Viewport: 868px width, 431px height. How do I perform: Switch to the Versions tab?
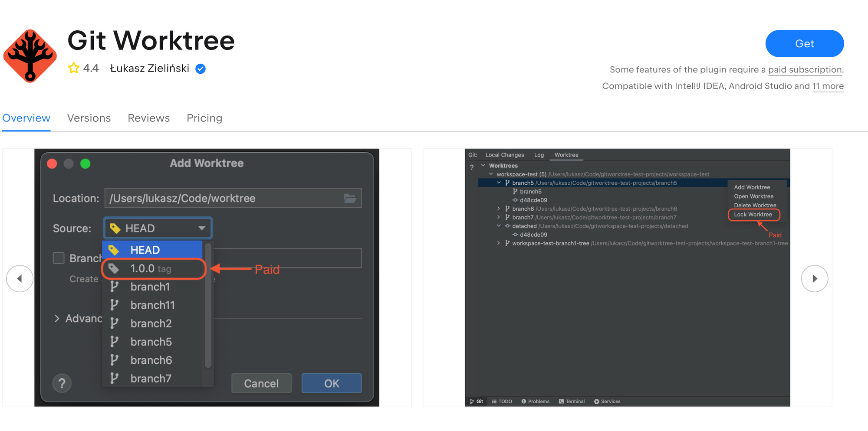pyautogui.click(x=89, y=118)
